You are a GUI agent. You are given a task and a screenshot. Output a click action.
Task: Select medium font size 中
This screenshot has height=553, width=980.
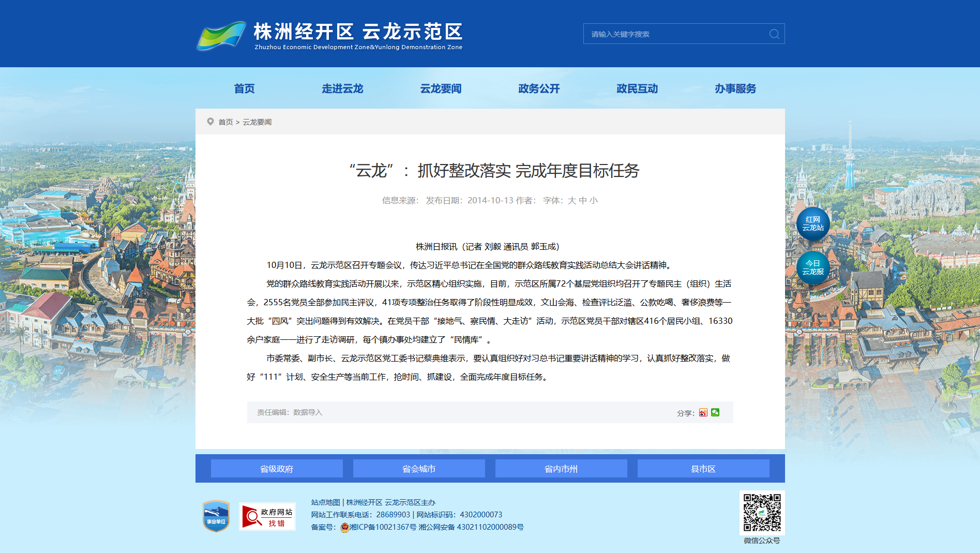tap(583, 201)
